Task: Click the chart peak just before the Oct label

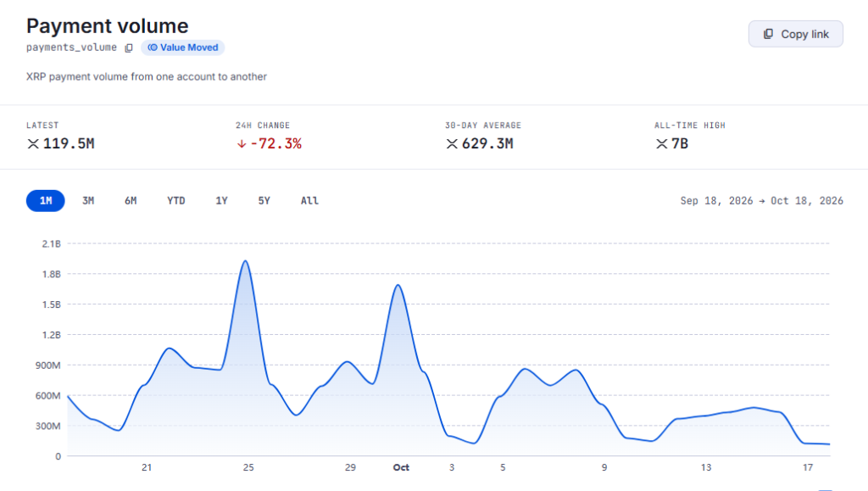Action: (398, 285)
